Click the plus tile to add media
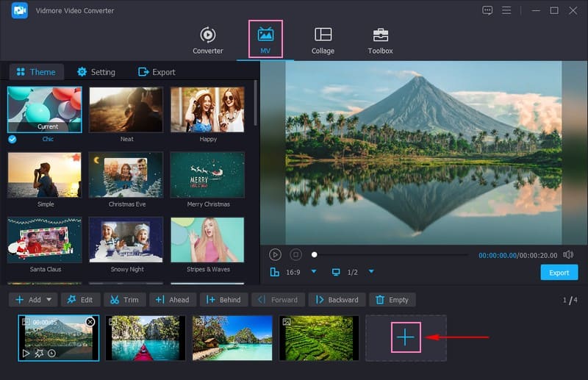Viewport: 588px width, 380px height. (406, 337)
